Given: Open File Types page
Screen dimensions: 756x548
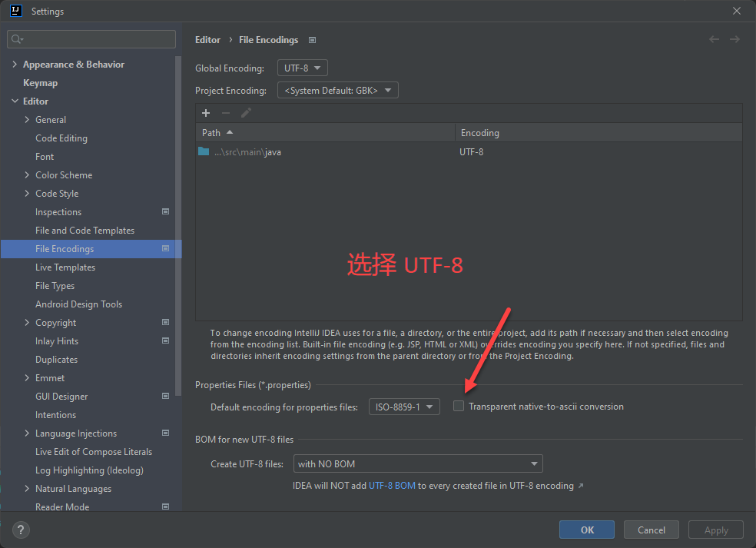Looking at the screenshot, I should coord(55,286).
